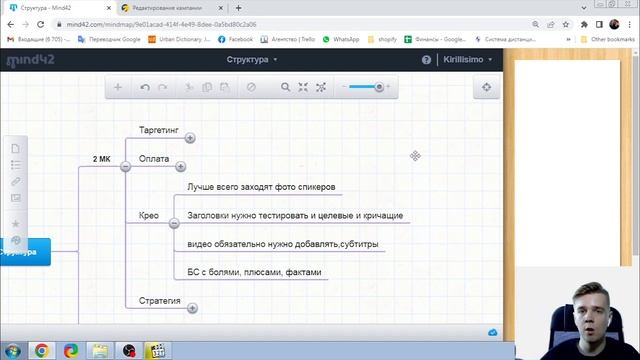Select the blue root Структура node
This screenshot has width=640, height=360.
click(x=25, y=252)
